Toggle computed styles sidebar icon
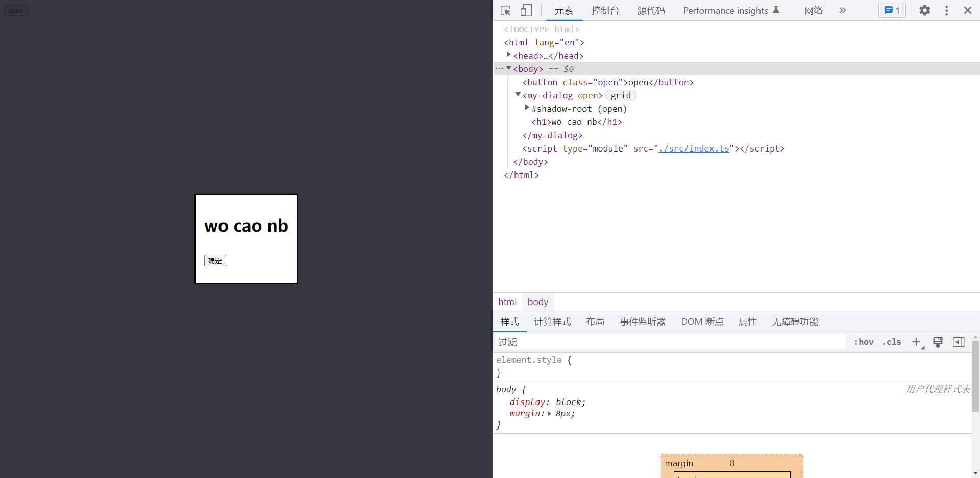The height and width of the screenshot is (478, 980). pyautogui.click(x=959, y=342)
